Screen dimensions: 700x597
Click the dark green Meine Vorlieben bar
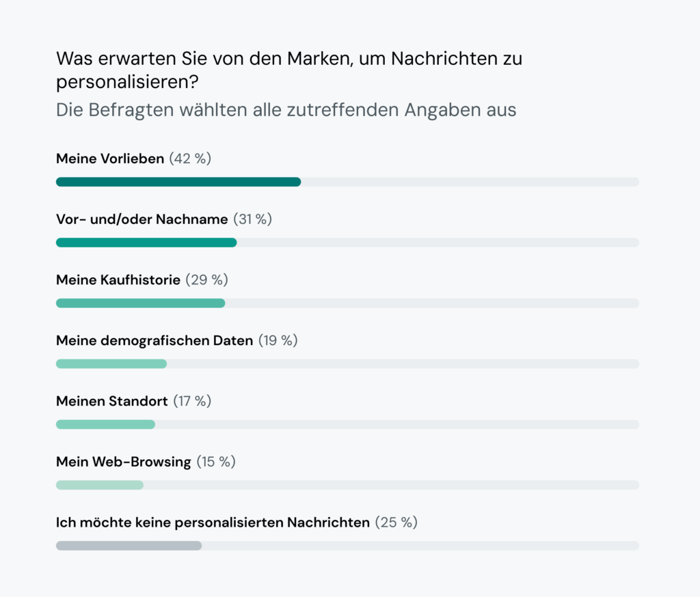178,182
